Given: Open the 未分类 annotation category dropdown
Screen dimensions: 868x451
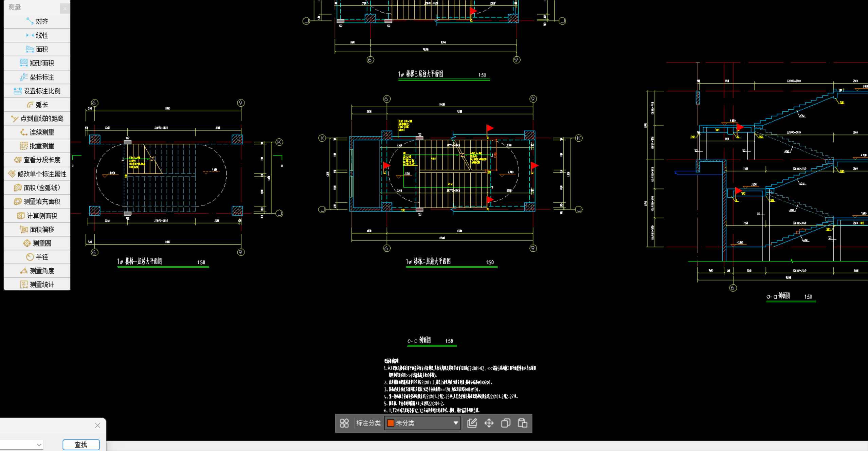Looking at the screenshot, I should click(455, 423).
